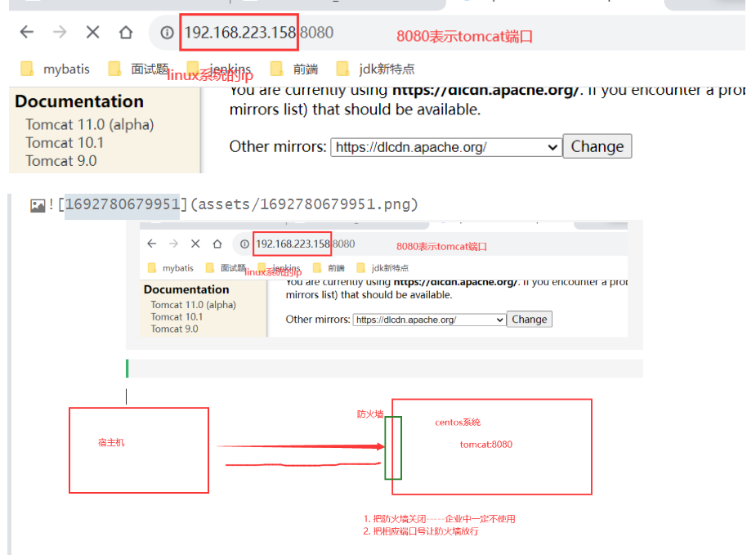Click the empty code block line
756x555 pixels.
384,369
